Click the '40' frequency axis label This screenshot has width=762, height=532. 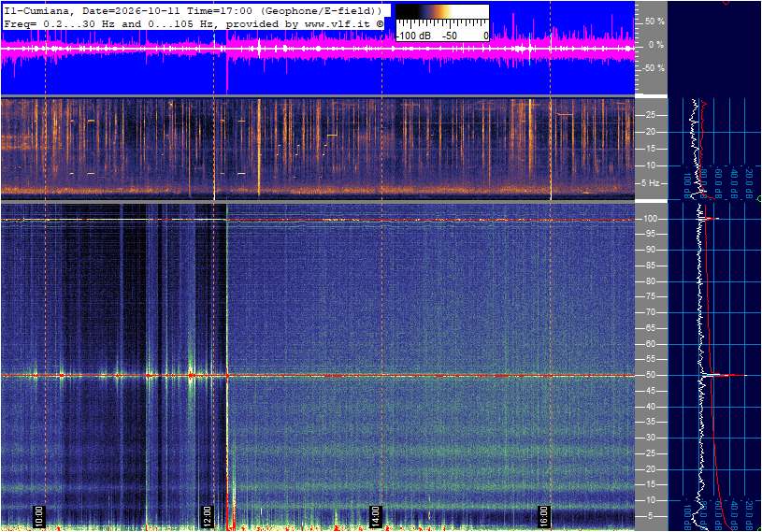(650, 407)
